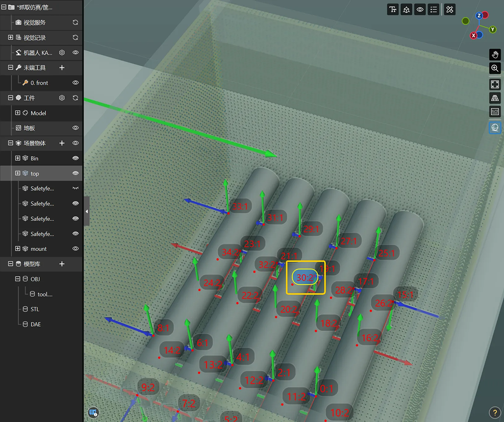Select the STL library item
The width and height of the screenshot is (504, 422).
point(35,309)
